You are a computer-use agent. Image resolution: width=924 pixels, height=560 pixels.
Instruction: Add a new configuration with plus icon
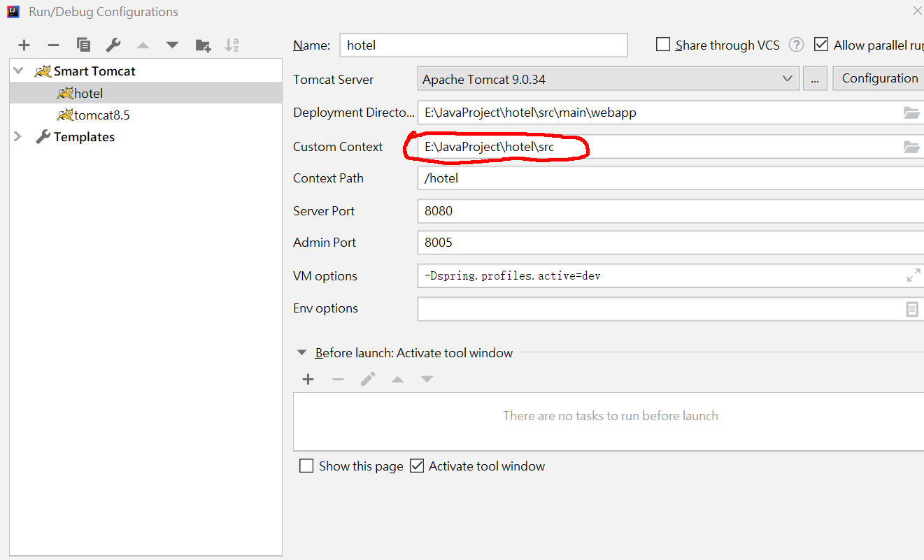pos(24,45)
